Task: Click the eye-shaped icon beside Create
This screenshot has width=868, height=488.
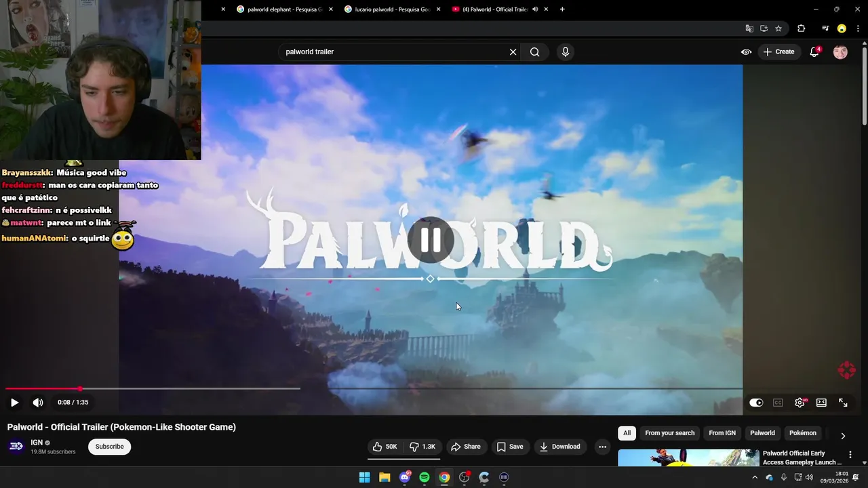Action: (746, 52)
